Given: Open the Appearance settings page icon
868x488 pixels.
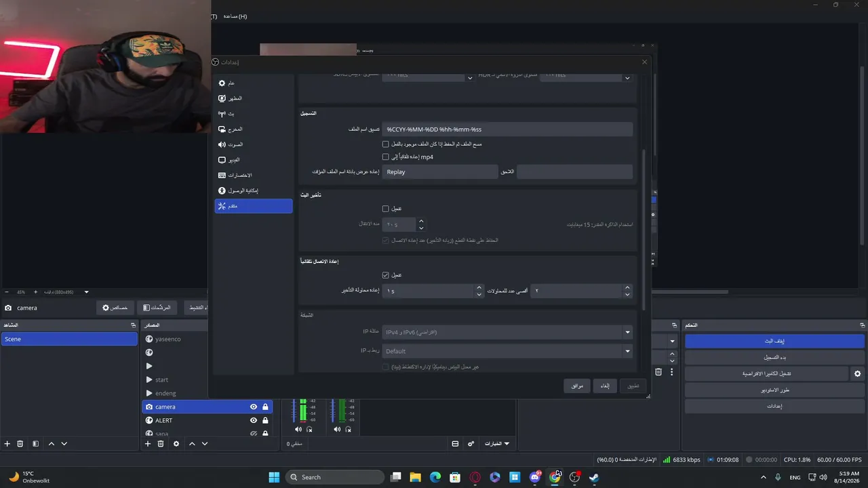Looking at the screenshot, I should (x=222, y=98).
